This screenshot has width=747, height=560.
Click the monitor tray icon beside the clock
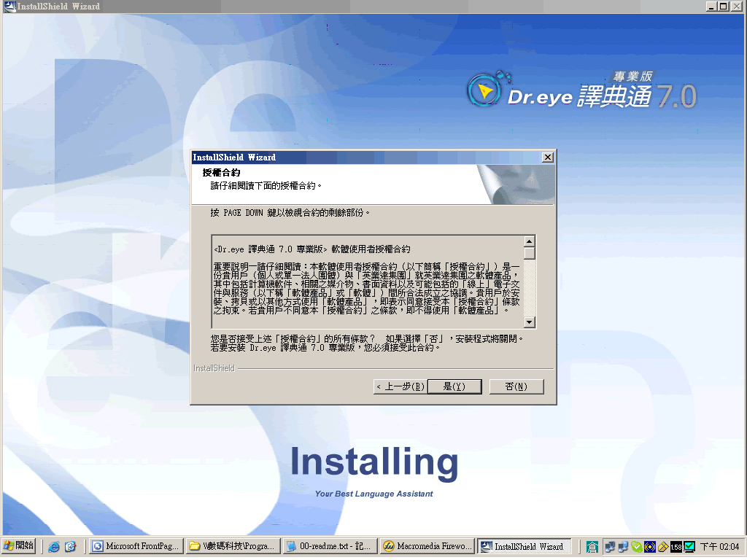click(689, 547)
